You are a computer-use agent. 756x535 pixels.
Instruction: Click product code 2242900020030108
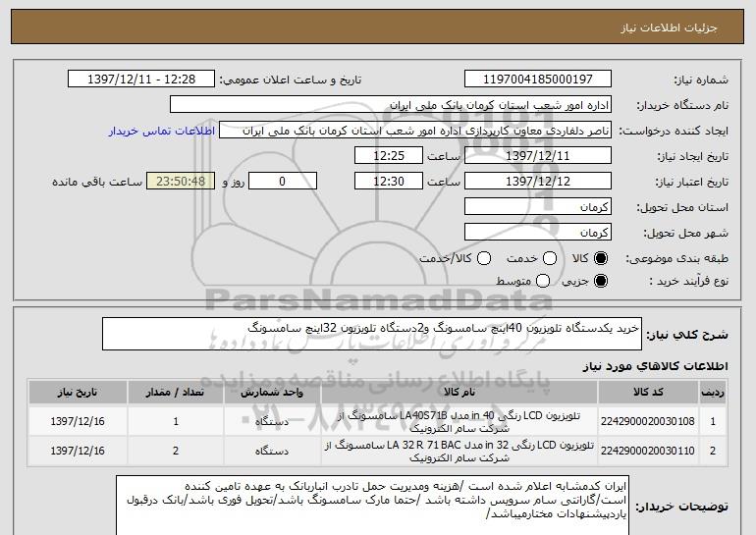648,421
